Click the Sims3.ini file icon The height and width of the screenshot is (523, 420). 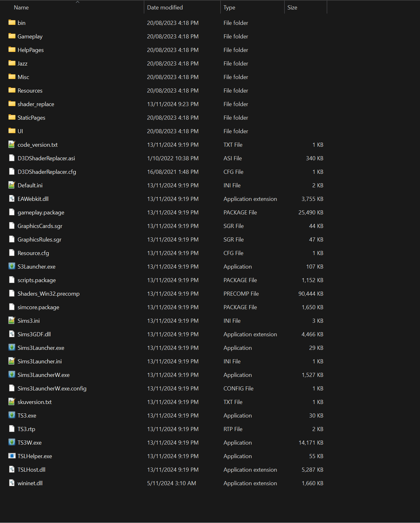point(12,321)
